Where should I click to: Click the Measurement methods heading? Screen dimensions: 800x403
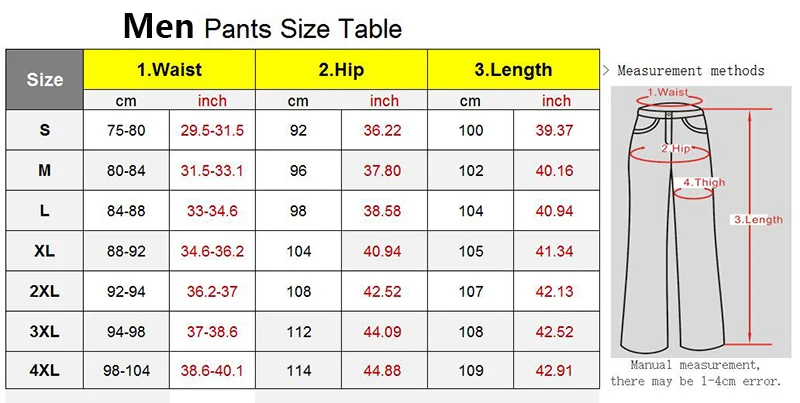[691, 70]
